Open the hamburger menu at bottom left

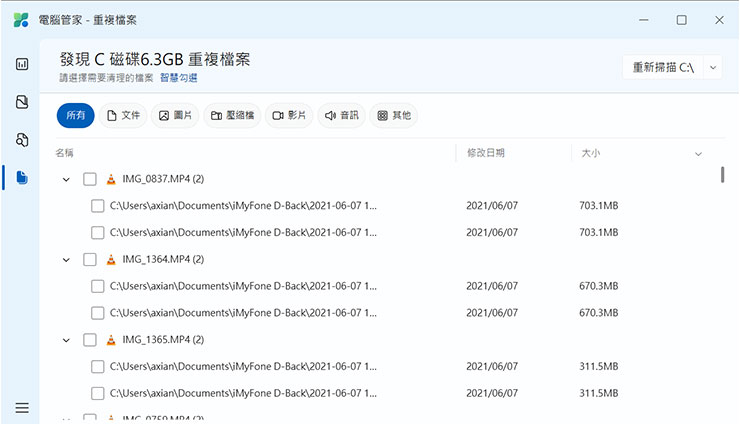point(22,408)
